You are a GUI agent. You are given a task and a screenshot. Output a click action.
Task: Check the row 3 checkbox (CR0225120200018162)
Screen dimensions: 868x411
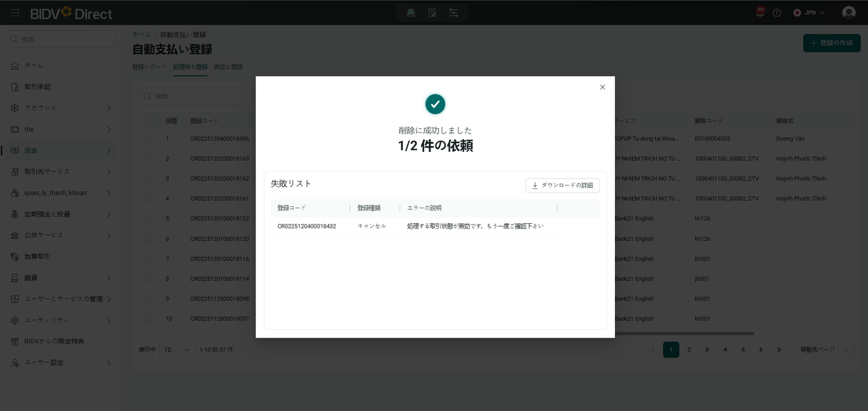click(149, 178)
